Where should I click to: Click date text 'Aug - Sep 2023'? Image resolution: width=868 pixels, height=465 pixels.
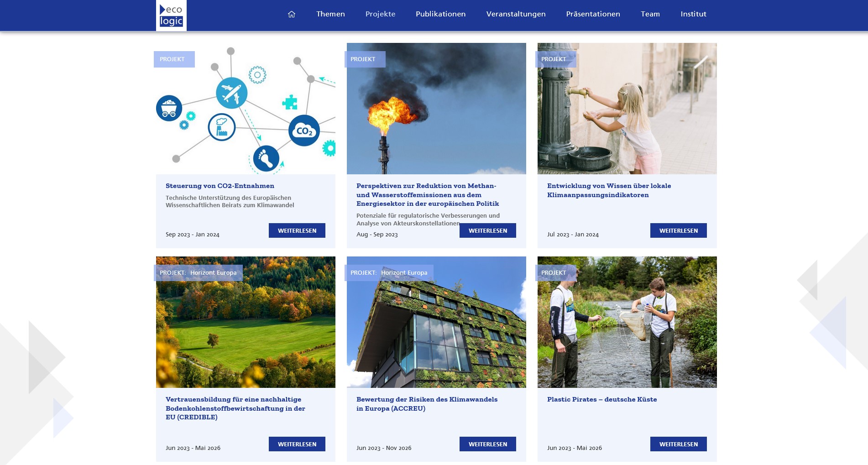coord(377,235)
